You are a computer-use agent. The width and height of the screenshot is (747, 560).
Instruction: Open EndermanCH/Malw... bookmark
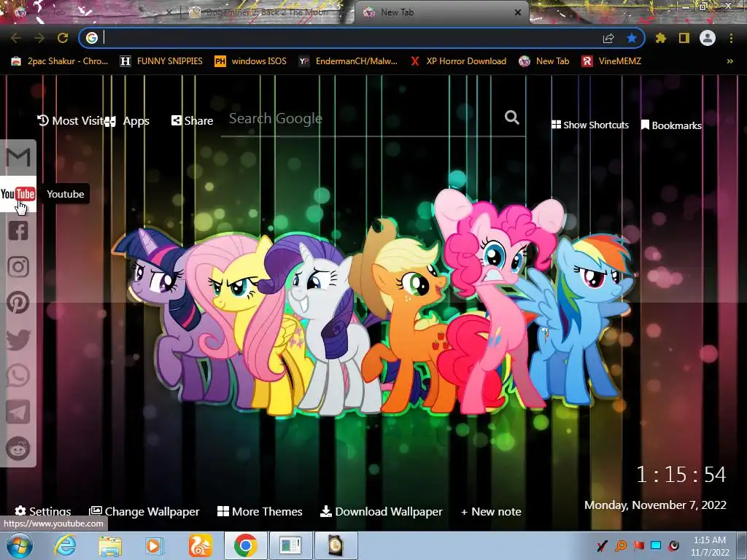(x=348, y=61)
